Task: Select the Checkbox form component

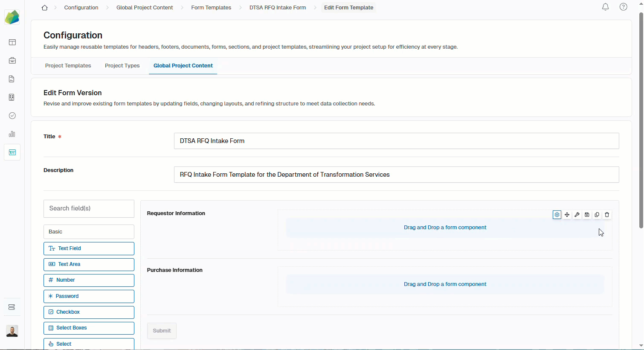Action: 89,312
